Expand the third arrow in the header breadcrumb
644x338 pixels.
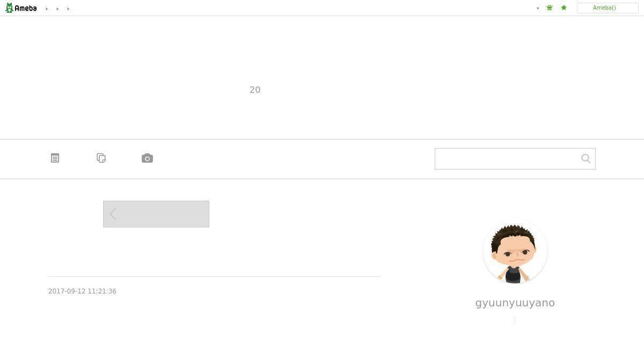(68, 9)
